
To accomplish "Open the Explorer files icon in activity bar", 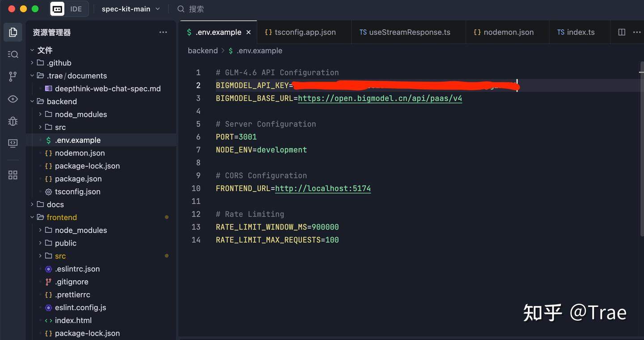I will 13,32.
